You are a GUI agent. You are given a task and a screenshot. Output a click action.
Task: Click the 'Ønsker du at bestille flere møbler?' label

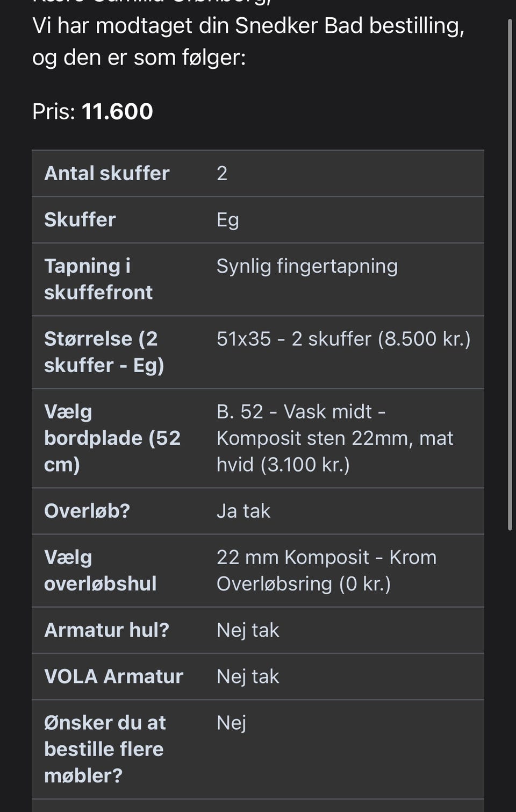[104, 749]
